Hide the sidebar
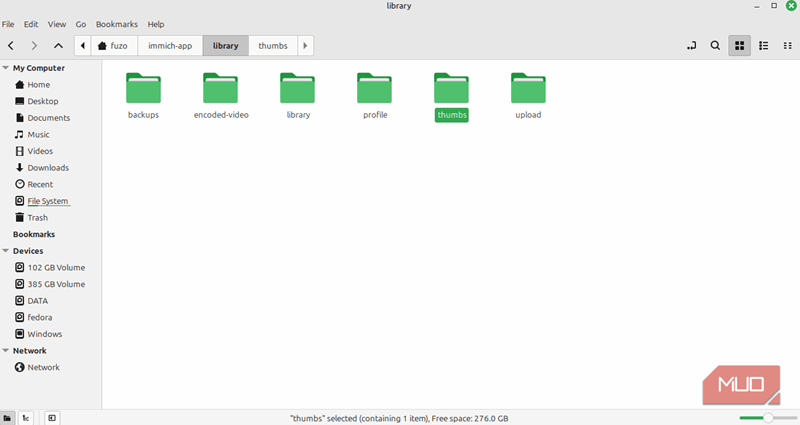 click(x=52, y=418)
